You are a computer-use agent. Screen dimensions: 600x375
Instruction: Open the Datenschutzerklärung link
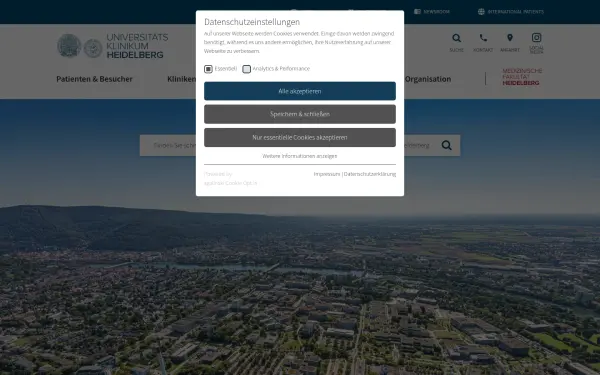pos(370,174)
